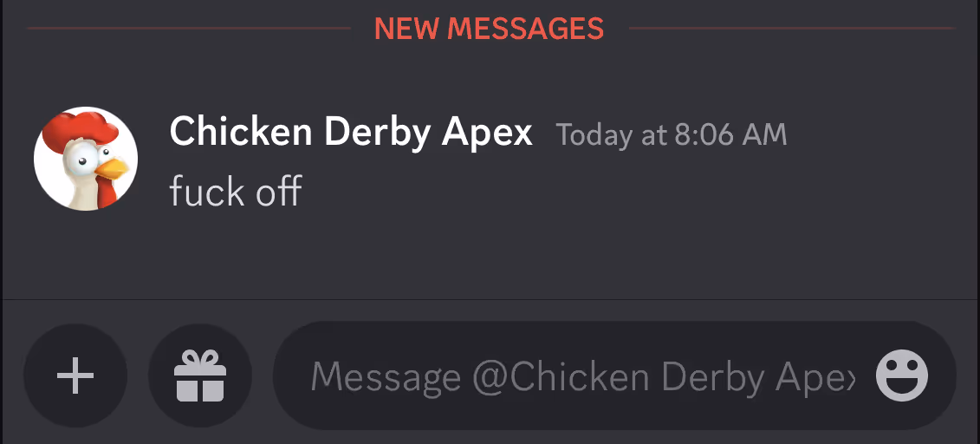Click the sender name above the message
The height and width of the screenshot is (444, 980).
(351, 133)
